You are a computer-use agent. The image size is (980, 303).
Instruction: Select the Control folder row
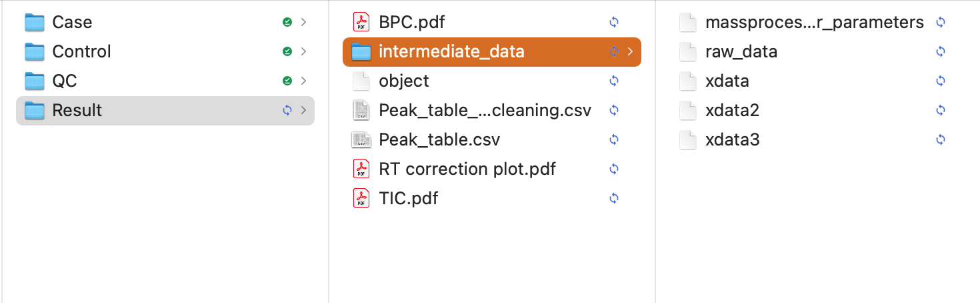[x=165, y=51]
